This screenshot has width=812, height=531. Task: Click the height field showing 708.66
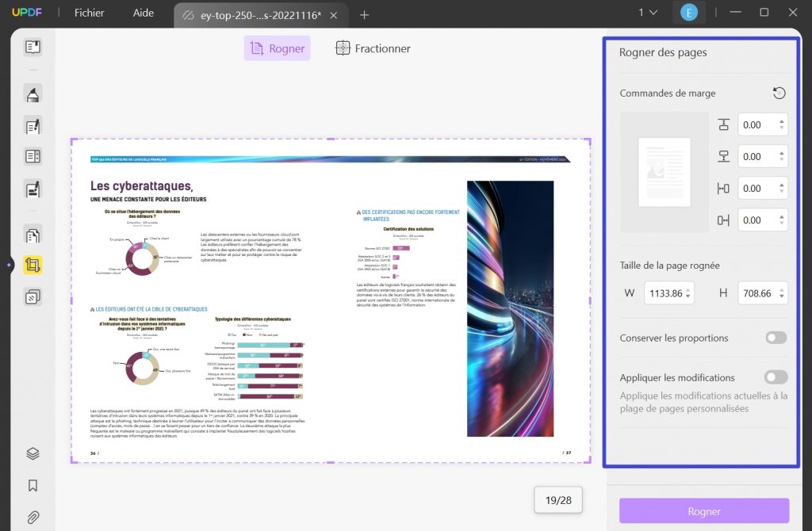(762, 293)
